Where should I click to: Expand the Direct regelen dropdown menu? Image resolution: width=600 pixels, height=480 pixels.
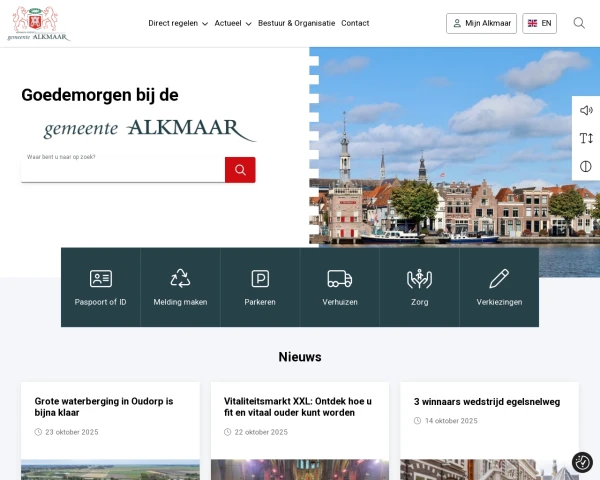[178, 23]
